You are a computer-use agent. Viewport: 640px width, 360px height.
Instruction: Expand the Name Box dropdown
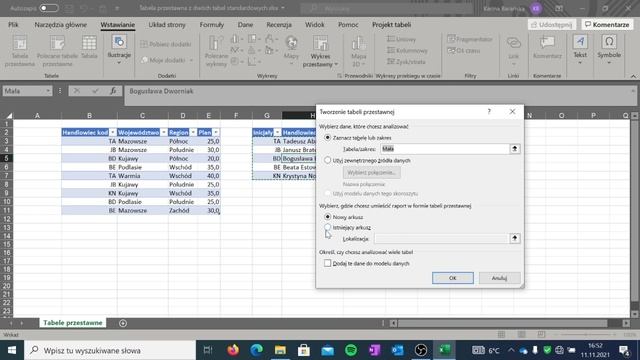click(x=48, y=91)
